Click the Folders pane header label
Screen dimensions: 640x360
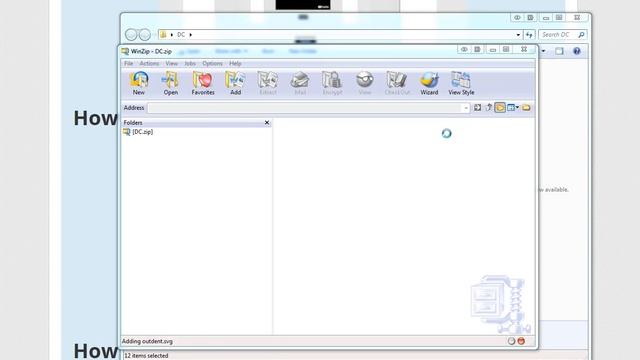133,122
